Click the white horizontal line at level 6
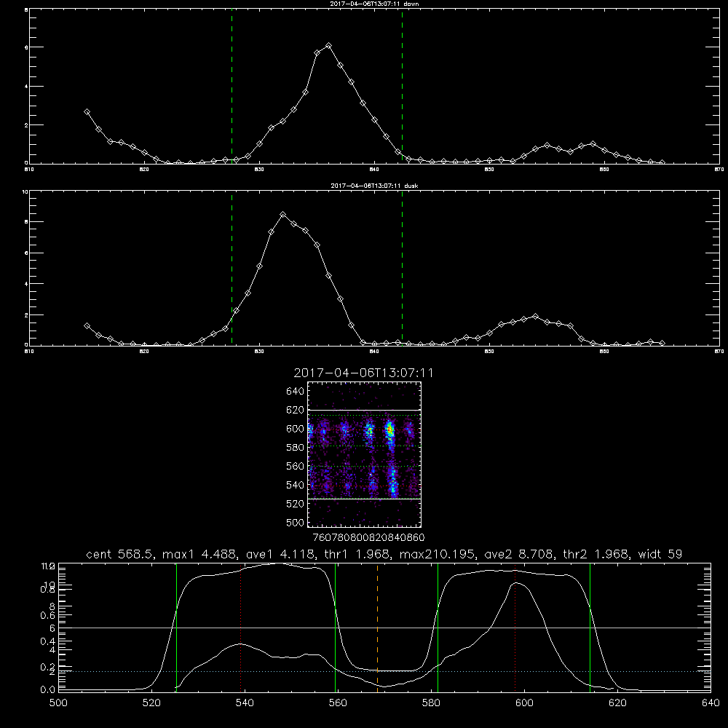 coord(384,628)
